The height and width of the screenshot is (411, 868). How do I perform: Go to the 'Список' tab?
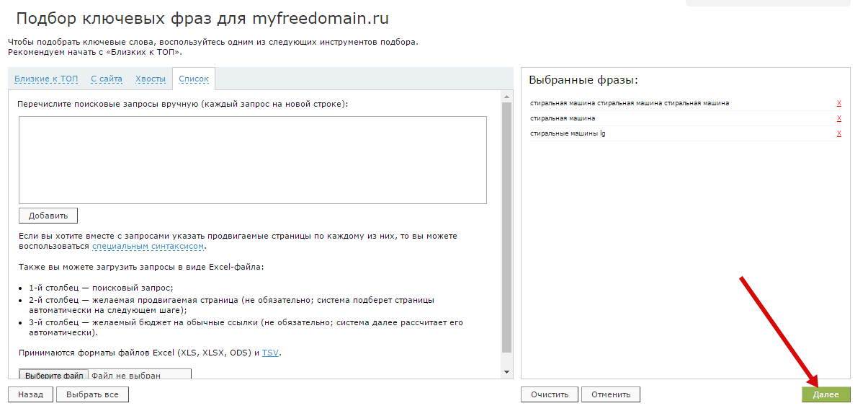coord(194,79)
